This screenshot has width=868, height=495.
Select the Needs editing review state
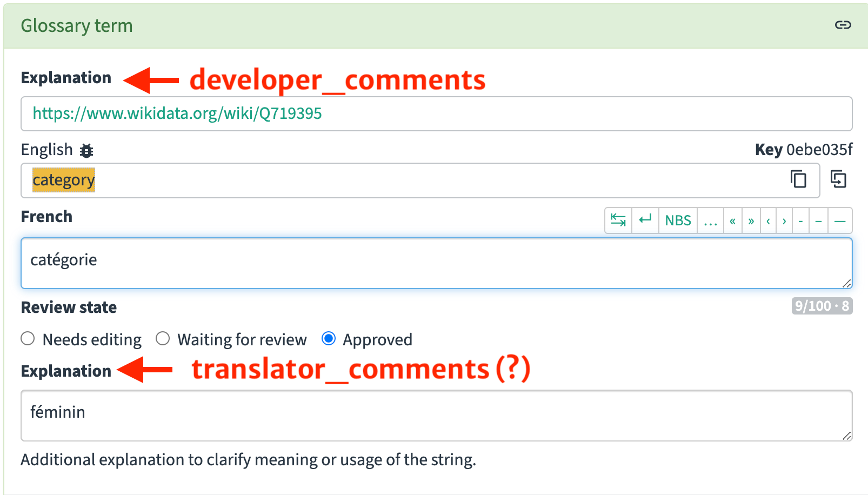28,339
